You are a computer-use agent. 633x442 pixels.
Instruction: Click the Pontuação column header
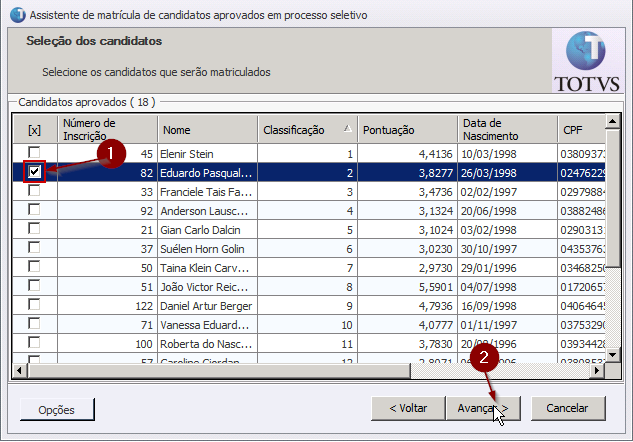click(x=406, y=129)
